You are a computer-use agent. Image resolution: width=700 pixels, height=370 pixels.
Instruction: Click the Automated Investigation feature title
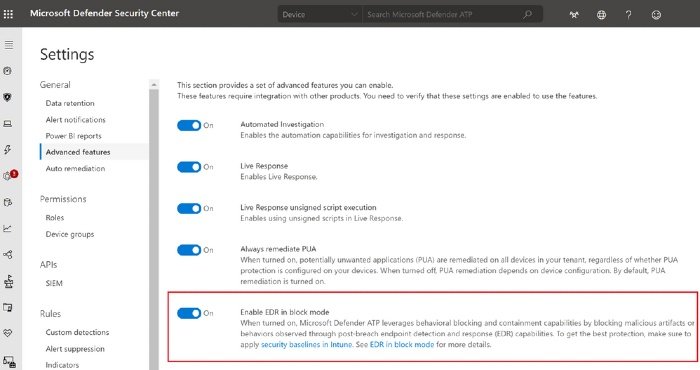click(282, 124)
